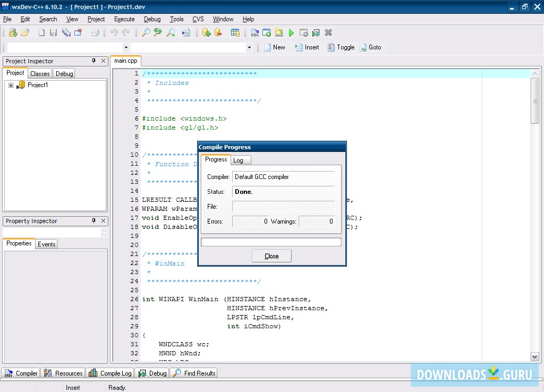Expand the Project1 tree node
This screenshot has width=544, height=392.
[x=12, y=85]
